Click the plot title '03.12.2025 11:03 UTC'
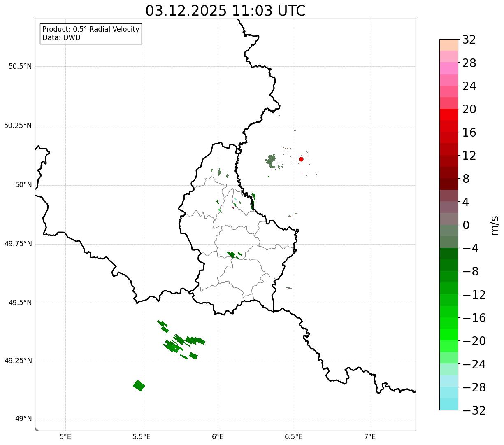The image size is (504, 445). 225,11
